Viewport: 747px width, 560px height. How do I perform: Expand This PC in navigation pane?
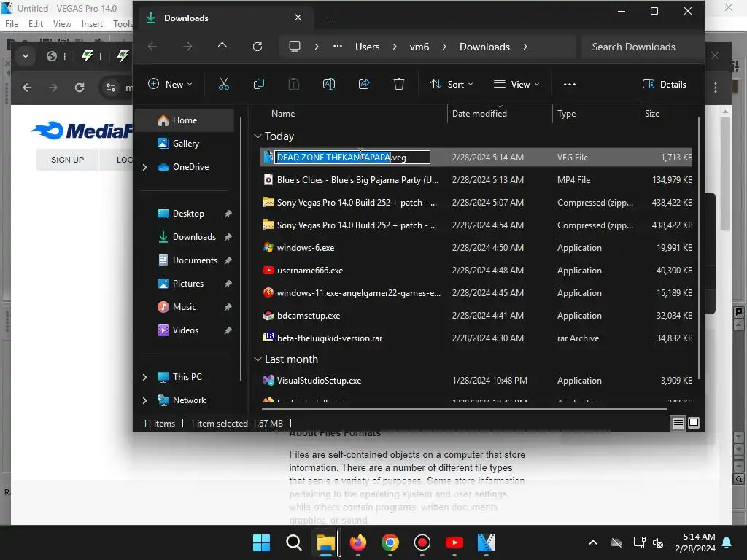pyautogui.click(x=145, y=377)
